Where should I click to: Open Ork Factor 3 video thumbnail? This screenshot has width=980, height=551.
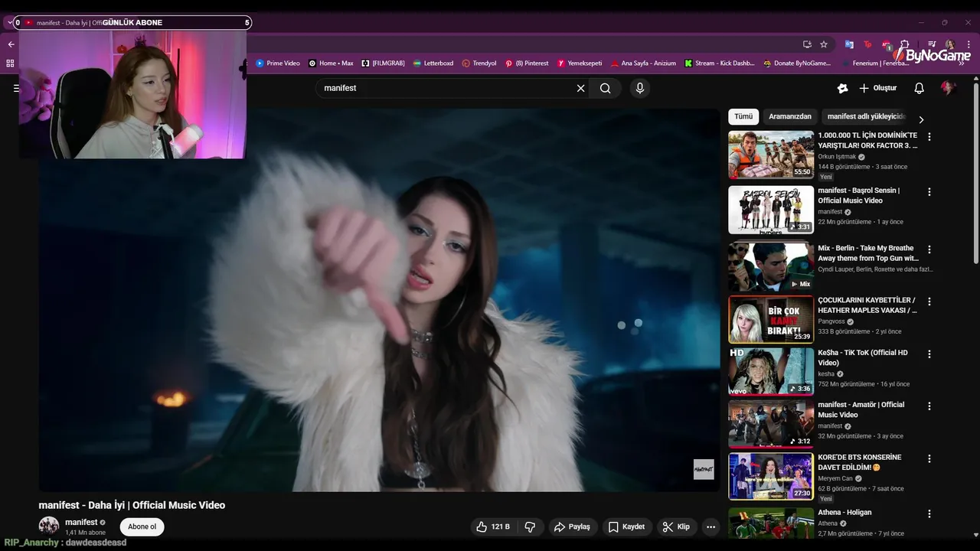(771, 155)
